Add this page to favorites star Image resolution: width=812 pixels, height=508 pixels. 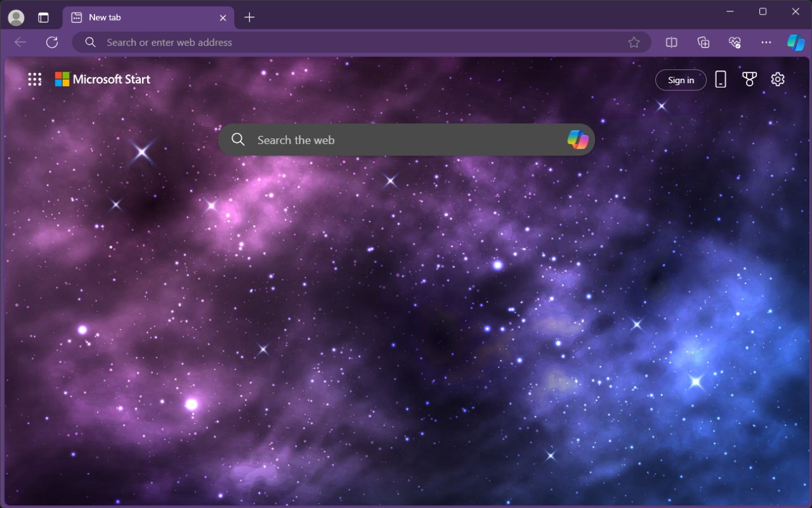click(x=634, y=42)
